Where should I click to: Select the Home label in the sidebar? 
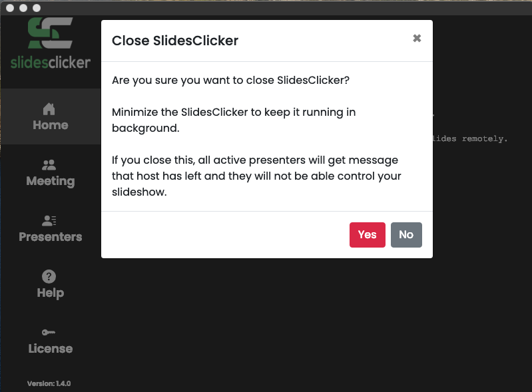[x=51, y=125]
